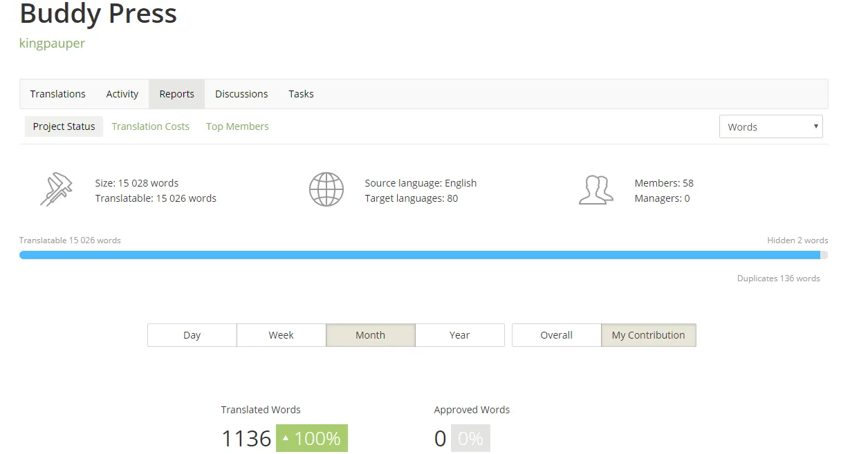Set the period to Day

coord(192,335)
